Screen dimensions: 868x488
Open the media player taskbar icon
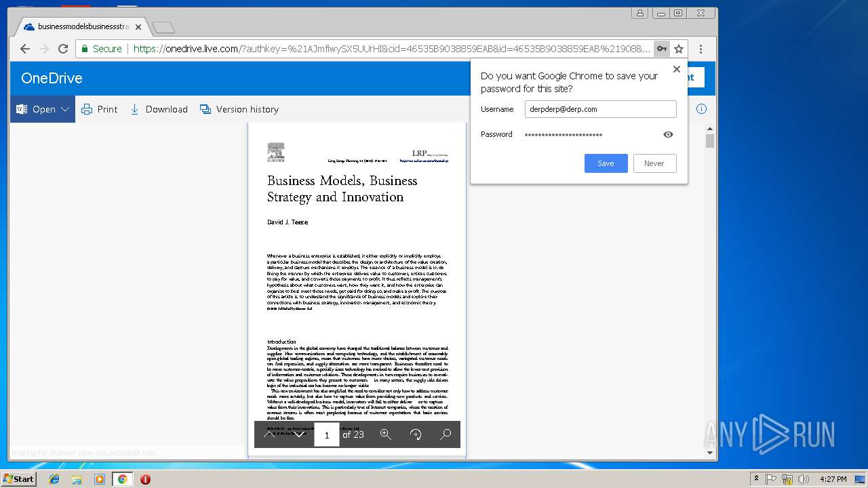(x=100, y=479)
